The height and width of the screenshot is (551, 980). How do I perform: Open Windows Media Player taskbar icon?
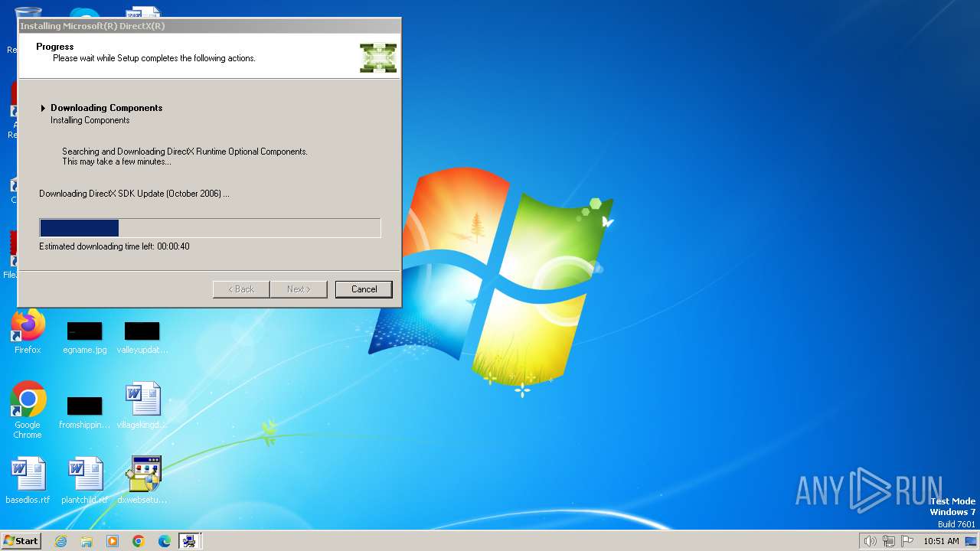coord(113,541)
